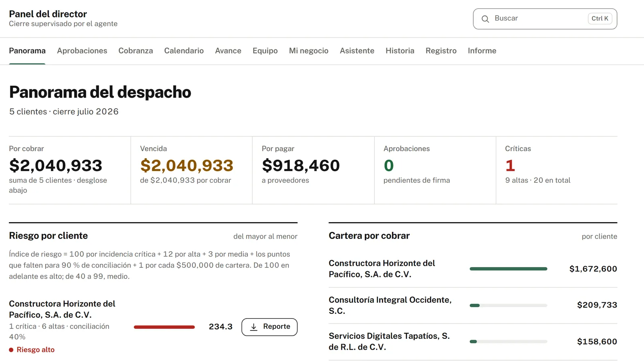Screen dimensions: 644x361
Task: Click Servicios Digitales Tapatíos in Cartera por cobrar
Action: [x=389, y=342]
